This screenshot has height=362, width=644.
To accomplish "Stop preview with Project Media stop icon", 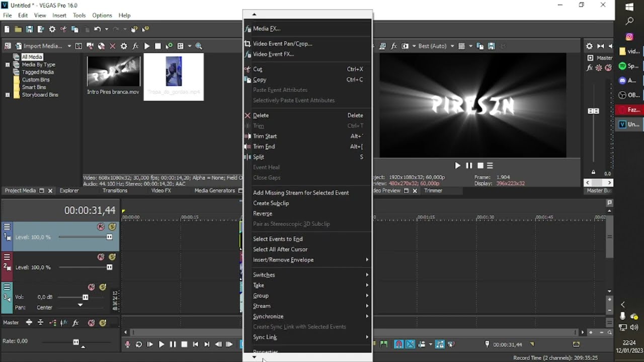I will (x=158, y=46).
